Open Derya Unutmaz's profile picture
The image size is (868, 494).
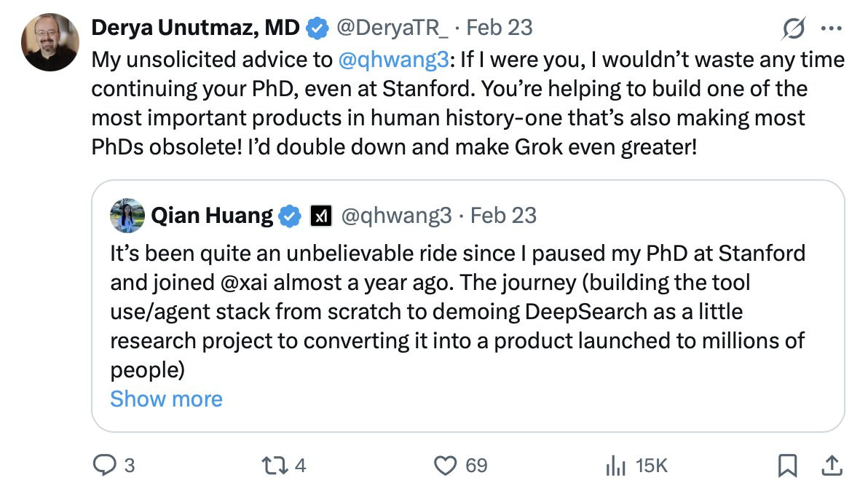50,42
